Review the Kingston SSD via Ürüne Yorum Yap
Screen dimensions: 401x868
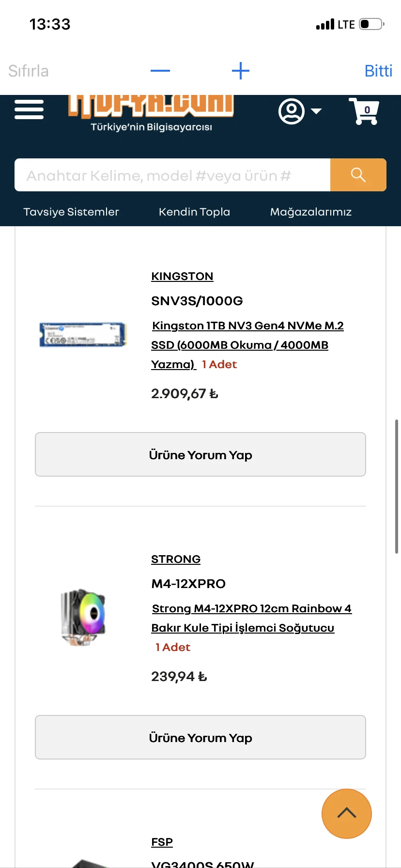[x=200, y=454]
